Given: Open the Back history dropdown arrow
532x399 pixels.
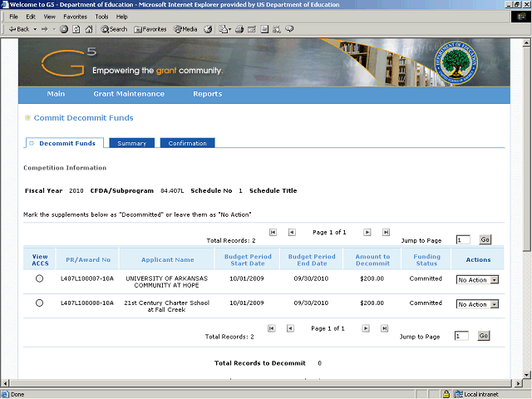Looking at the screenshot, I should click(x=35, y=29).
